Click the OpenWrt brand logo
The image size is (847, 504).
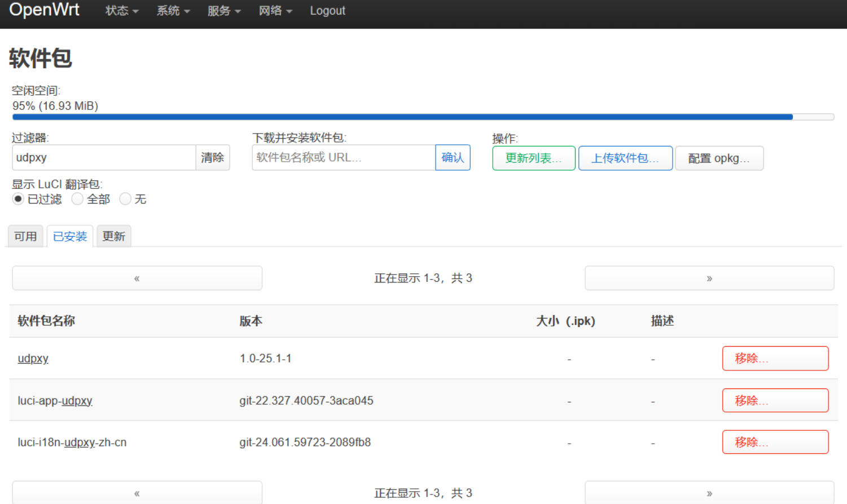pyautogui.click(x=45, y=10)
